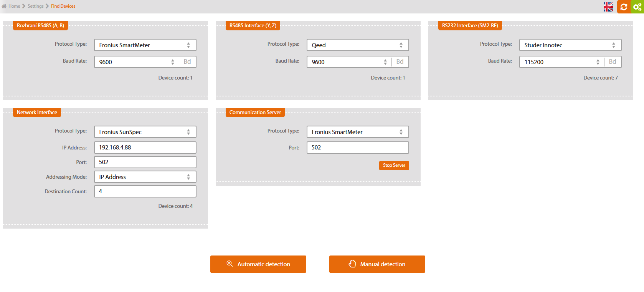Expand the 115200 baud rate selector
The height and width of the screenshot is (292, 644).
click(x=561, y=62)
